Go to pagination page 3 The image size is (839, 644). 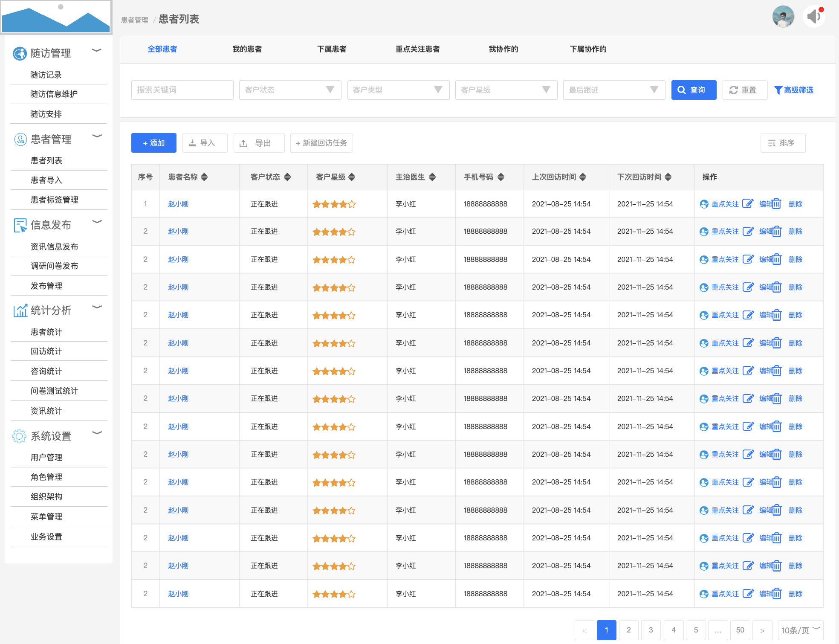coord(651,630)
